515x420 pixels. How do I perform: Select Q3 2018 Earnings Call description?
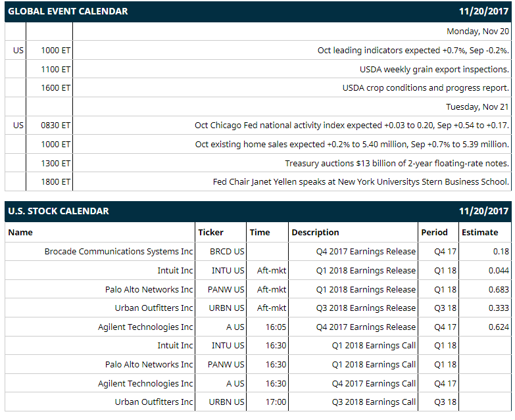tap(374, 402)
